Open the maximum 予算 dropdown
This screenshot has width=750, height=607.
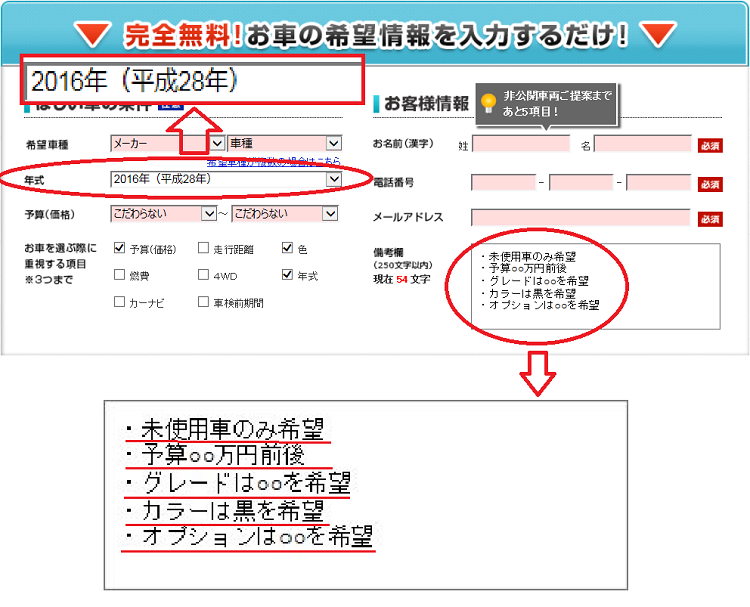coord(286,213)
